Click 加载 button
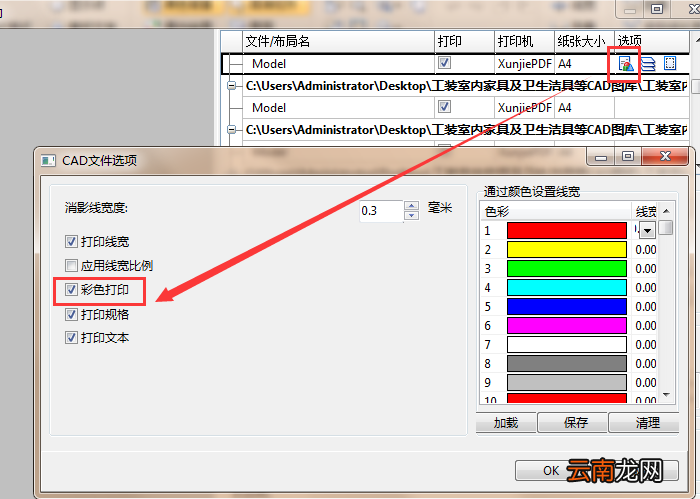Screen dimensions: 700x499 point(506,422)
